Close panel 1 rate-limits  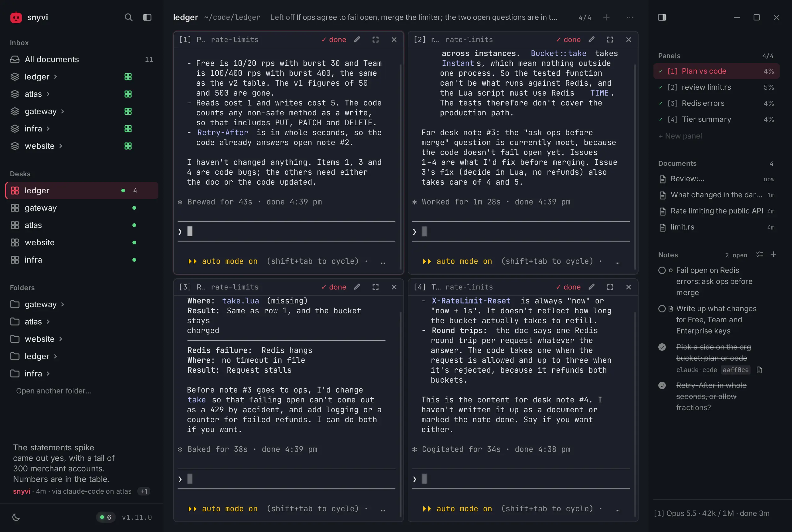(x=394, y=40)
